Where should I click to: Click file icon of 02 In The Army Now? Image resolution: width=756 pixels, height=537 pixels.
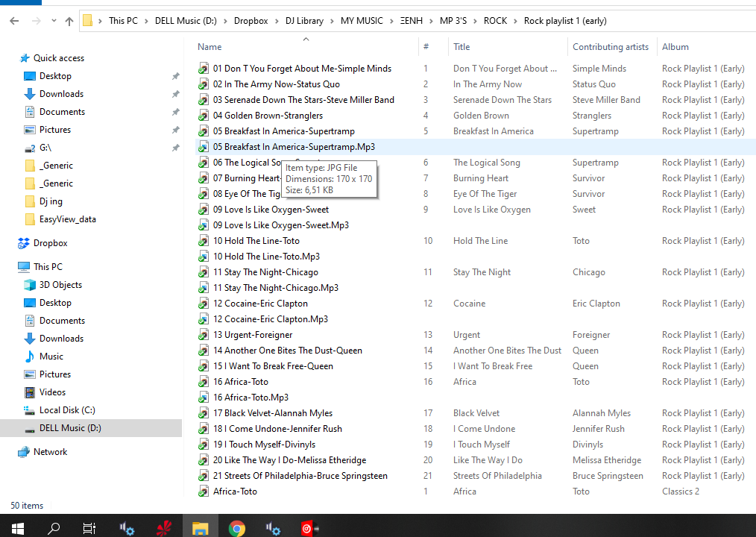point(204,84)
